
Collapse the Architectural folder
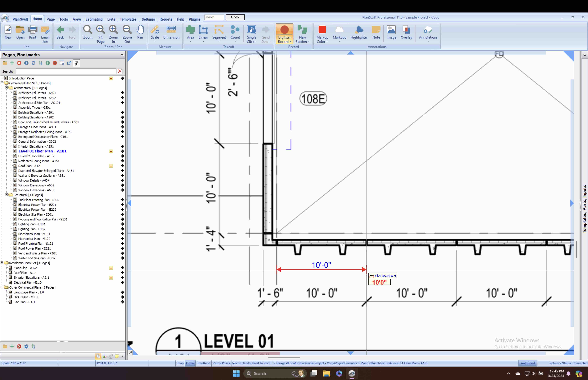(7, 88)
